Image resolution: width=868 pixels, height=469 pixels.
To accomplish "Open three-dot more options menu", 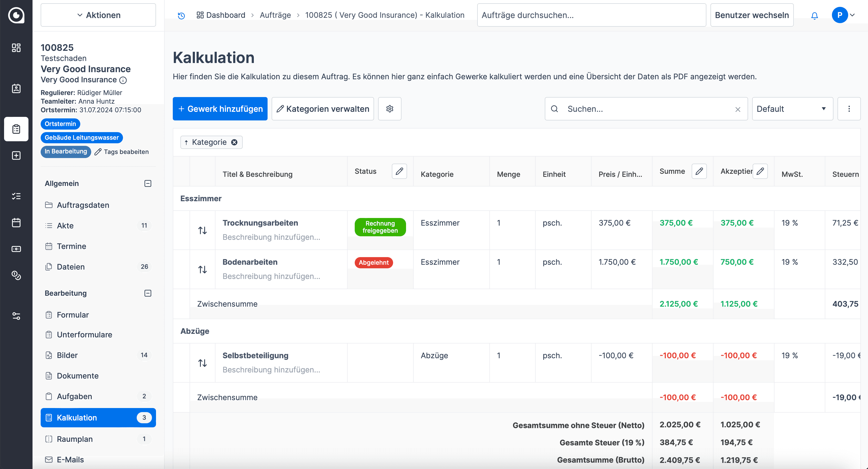I will point(849,109).
